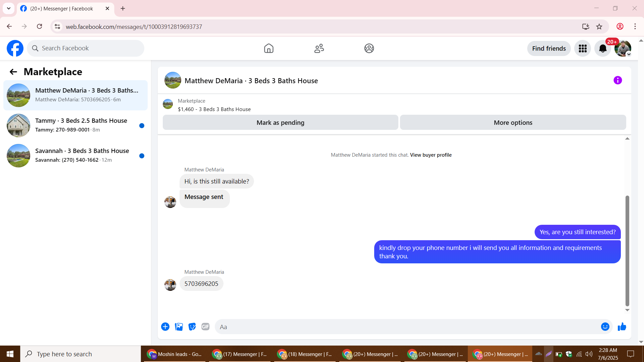The height and width of the screenshot is (362, 644).
Task: Click the Facebook logo icon
Action: 15,48
